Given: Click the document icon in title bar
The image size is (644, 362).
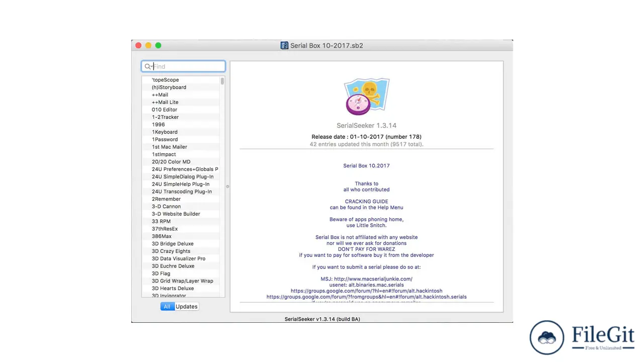Looking at the screenshot, I should point(284,45).
